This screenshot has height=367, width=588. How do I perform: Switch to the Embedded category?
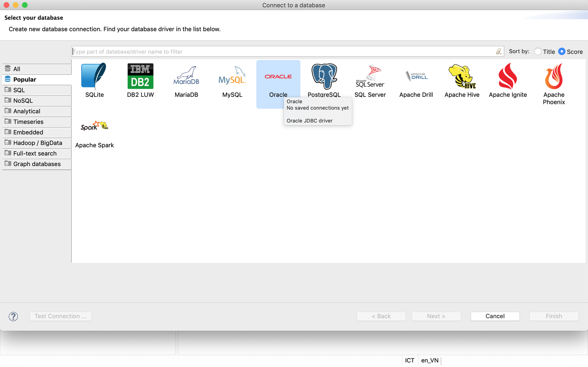point(37,132)
